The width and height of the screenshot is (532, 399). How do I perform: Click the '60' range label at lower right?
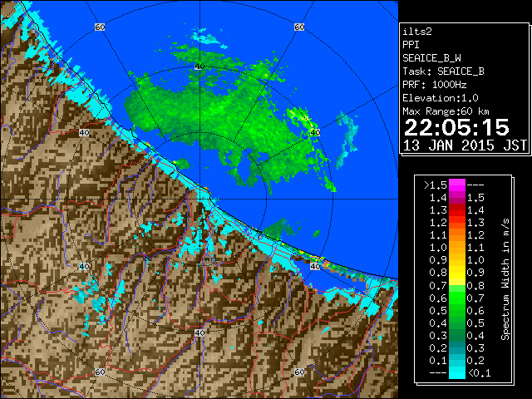[x=299, y=372]
